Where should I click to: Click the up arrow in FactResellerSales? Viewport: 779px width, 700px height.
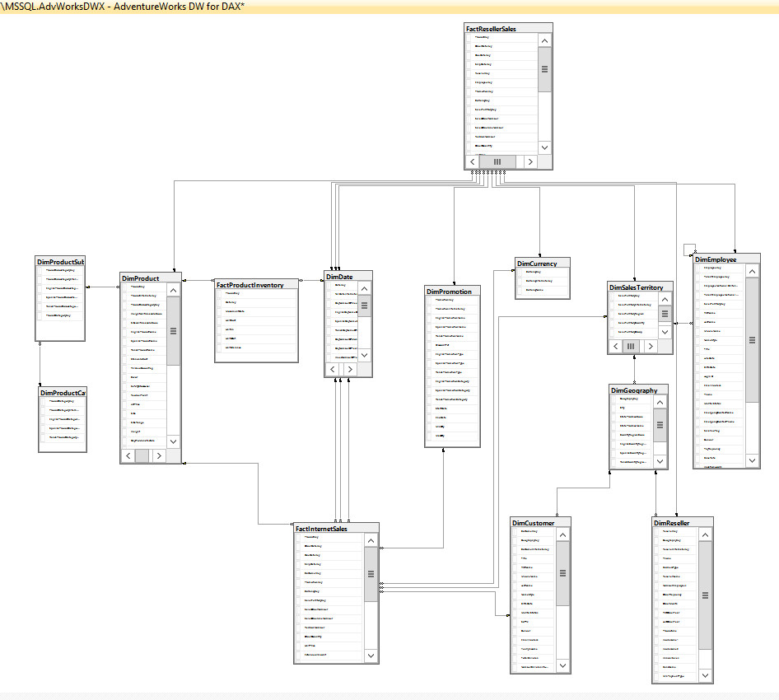(544, 40)
